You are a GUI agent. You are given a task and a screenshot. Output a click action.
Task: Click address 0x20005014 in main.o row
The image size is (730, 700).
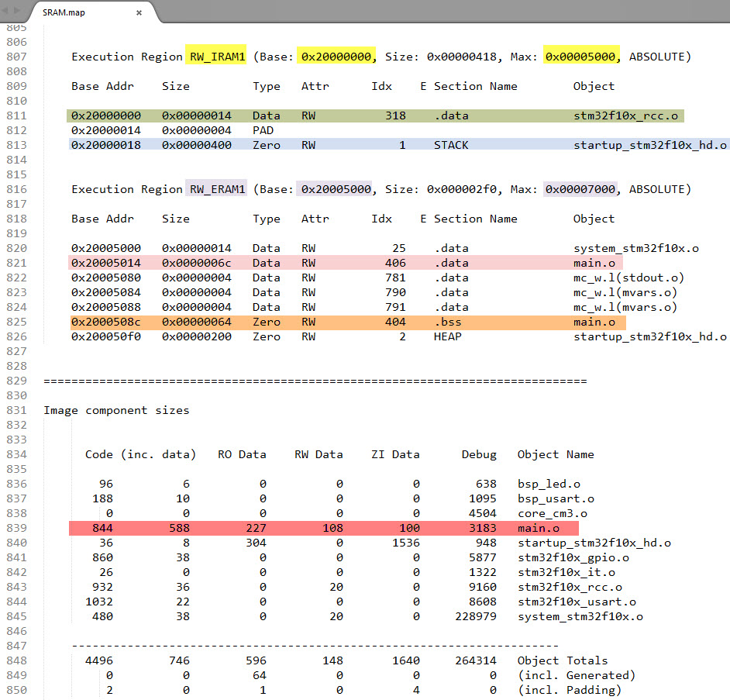click(106, 263)
